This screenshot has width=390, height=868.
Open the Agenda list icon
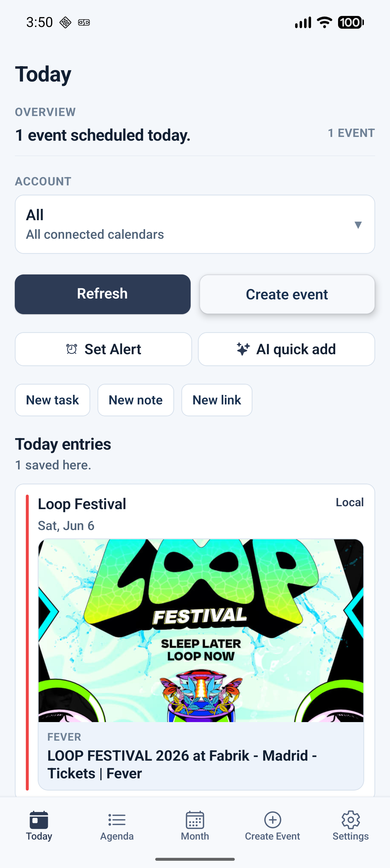[x=117, y=820]
